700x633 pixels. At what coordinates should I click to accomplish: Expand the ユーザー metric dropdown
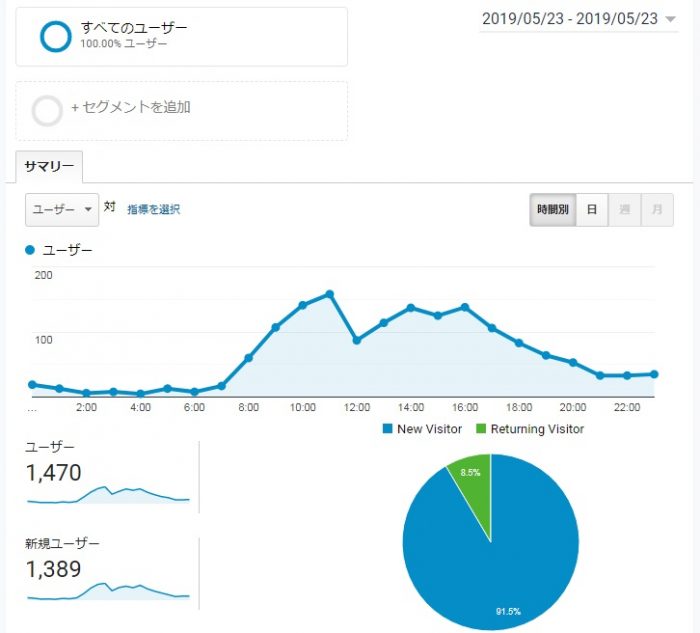coord(62,209)
